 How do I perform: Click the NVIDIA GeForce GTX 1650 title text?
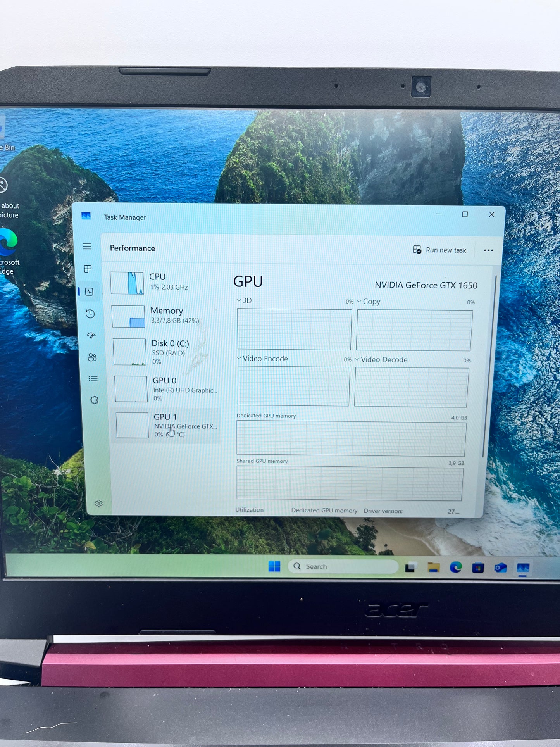coord(426,285)
